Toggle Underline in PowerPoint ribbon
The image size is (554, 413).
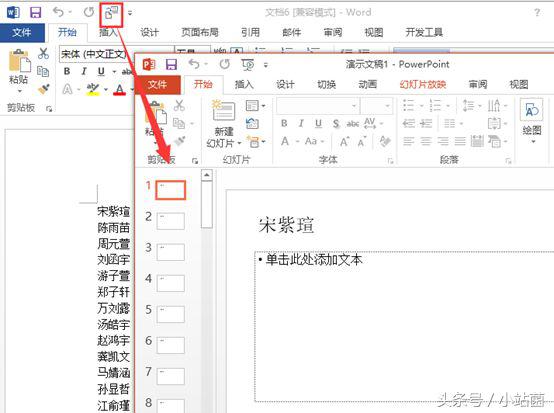(318, 124)
